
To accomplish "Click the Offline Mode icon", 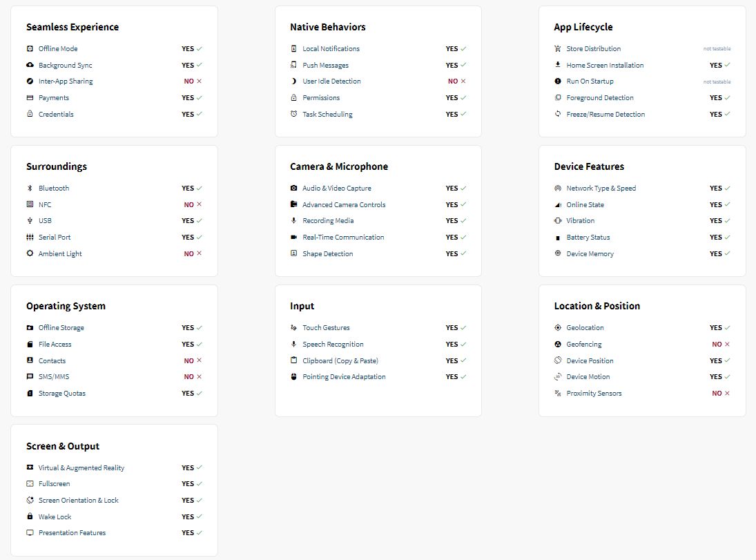I will click(30, 49).
